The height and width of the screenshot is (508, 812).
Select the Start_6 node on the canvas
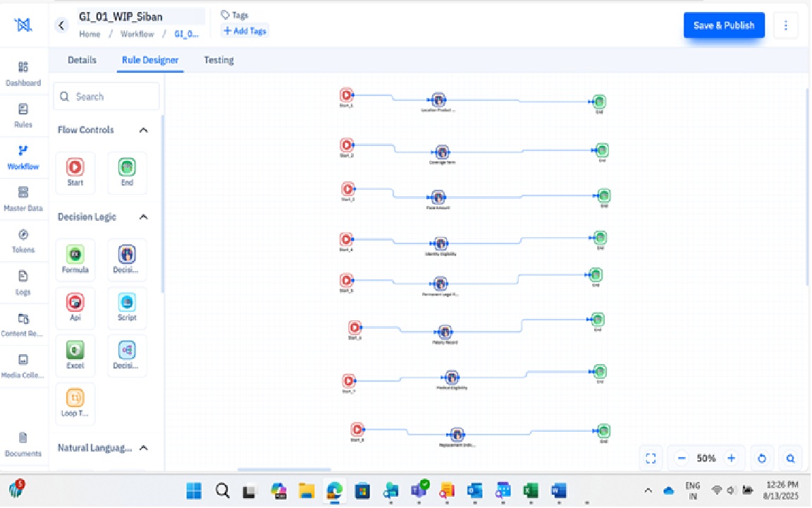pos(355,327)
